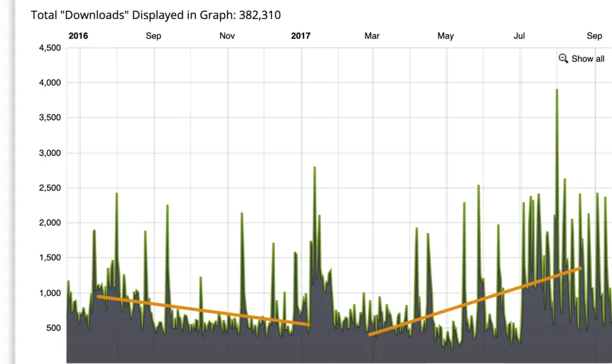Click the 4,000 y-axis value
Viewport: 612px width, 364px height.
pos(50,82)
